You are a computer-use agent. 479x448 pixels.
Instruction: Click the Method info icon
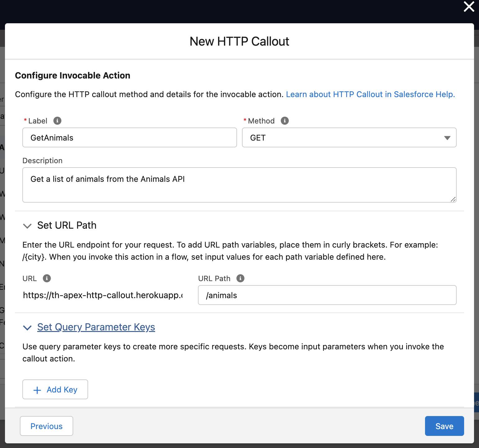click(285, 121)
